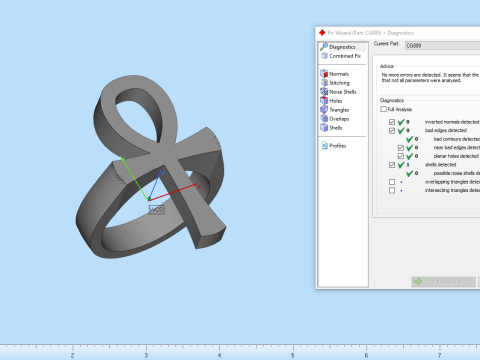Click the red X axis line
The image size is (480, 360).
tap(173, 192)
